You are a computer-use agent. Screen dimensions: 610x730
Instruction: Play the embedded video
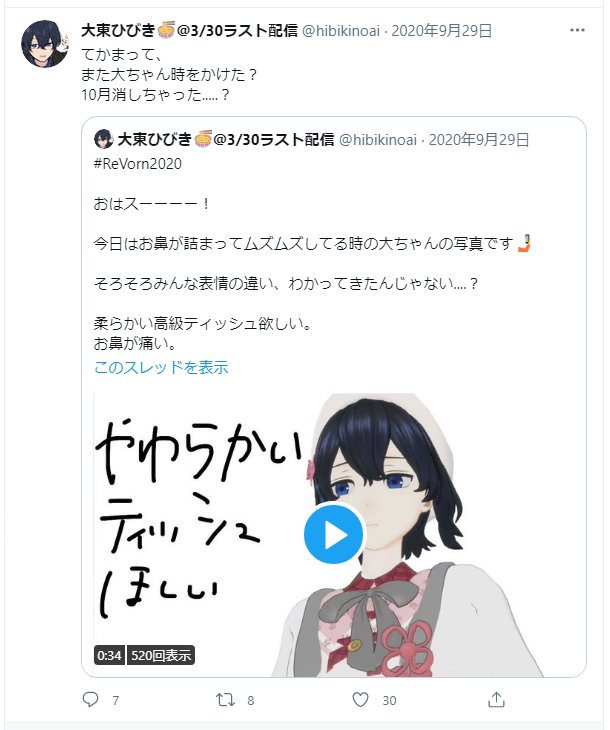333,534
